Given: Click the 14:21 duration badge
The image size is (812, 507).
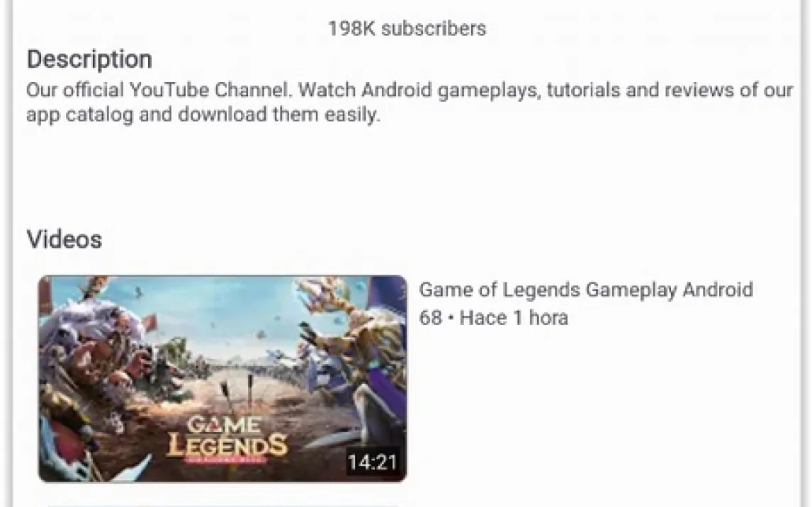Looking at the screenshot, I should pyautogui.click(x=372, y=462).
